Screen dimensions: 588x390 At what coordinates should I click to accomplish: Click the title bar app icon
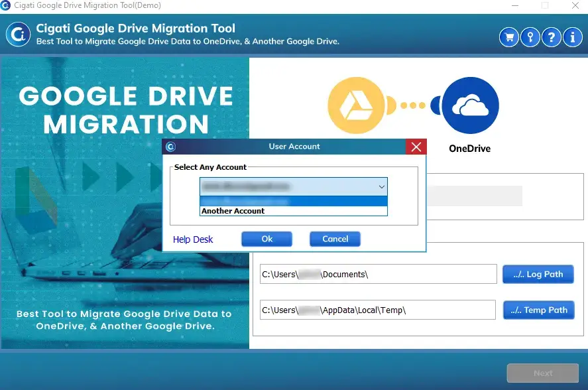5,5
